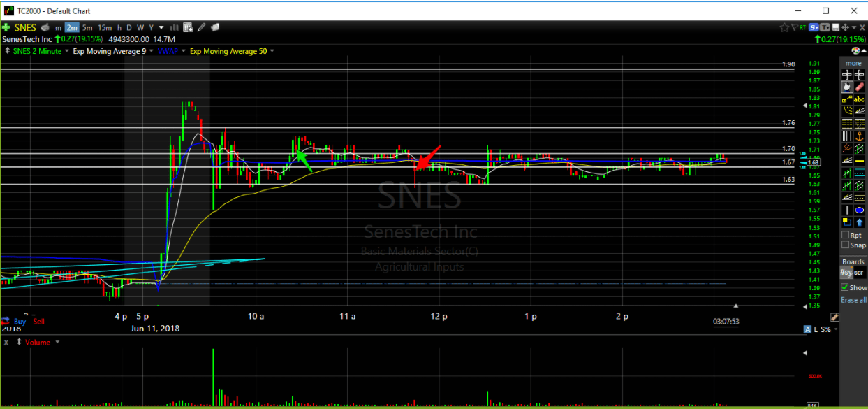Uncheck the Show drawings checkbox

pos(846,287)
